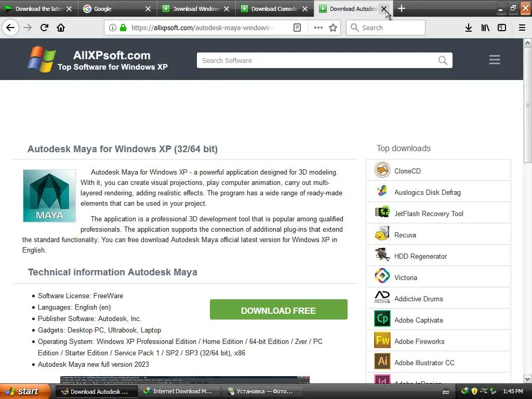The height and width of the screenshot is (399, 532).
Task: Open the downloads panel arrow
Action: (x=469, y=28)
